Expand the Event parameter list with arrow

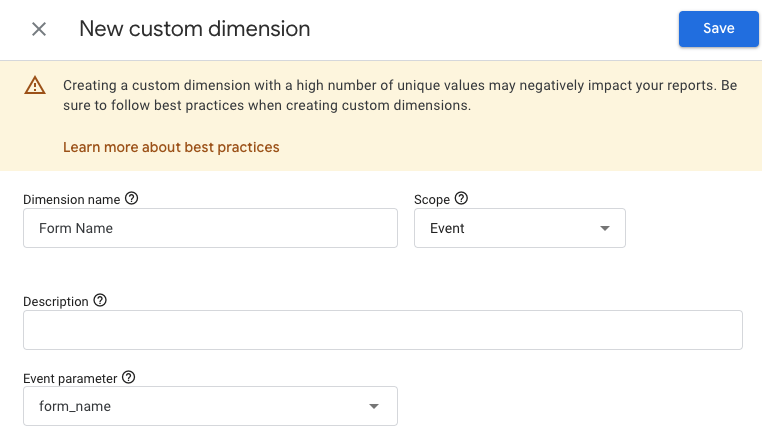[374, 407]
